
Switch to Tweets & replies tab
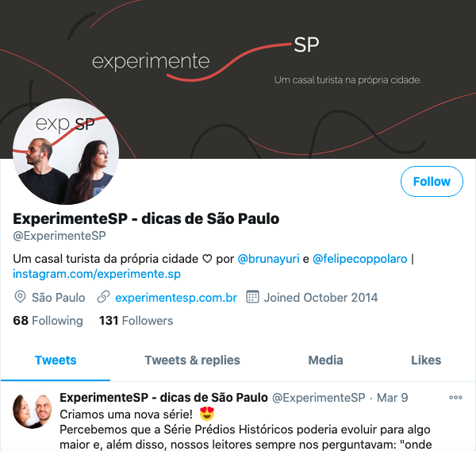[192, 360]
